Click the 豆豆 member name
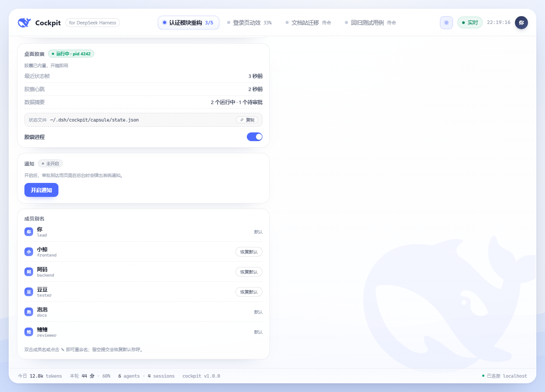 [42, 289]
